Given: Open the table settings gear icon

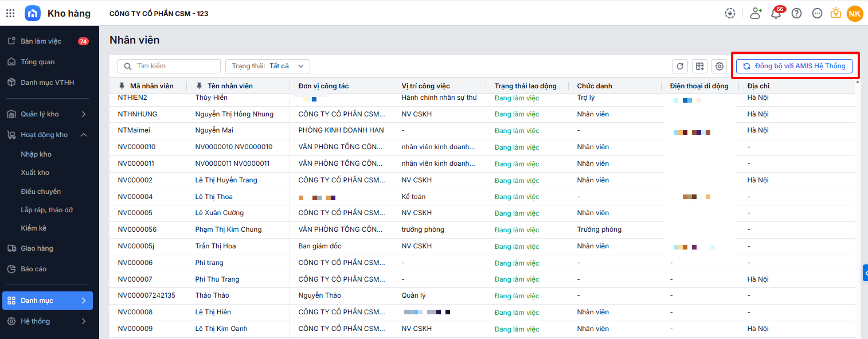Looking at the screenshot, I should (720, 67).
